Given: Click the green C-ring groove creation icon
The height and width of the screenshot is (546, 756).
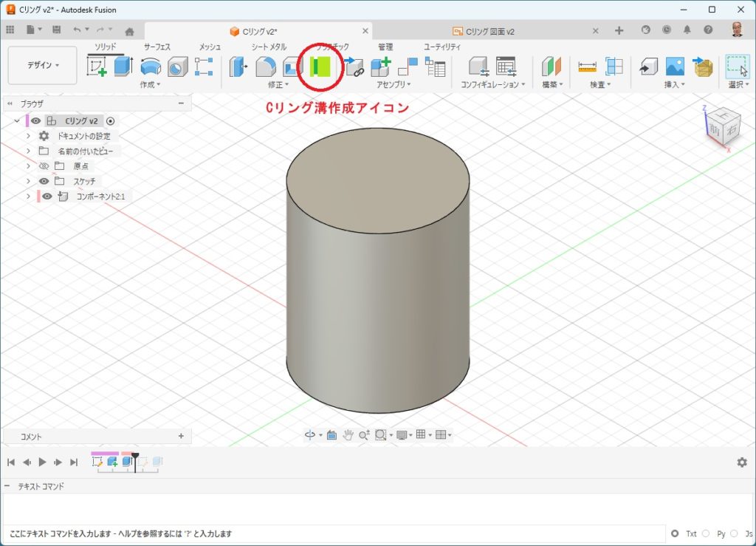Looking at the screenshot, I should point(320,67).
